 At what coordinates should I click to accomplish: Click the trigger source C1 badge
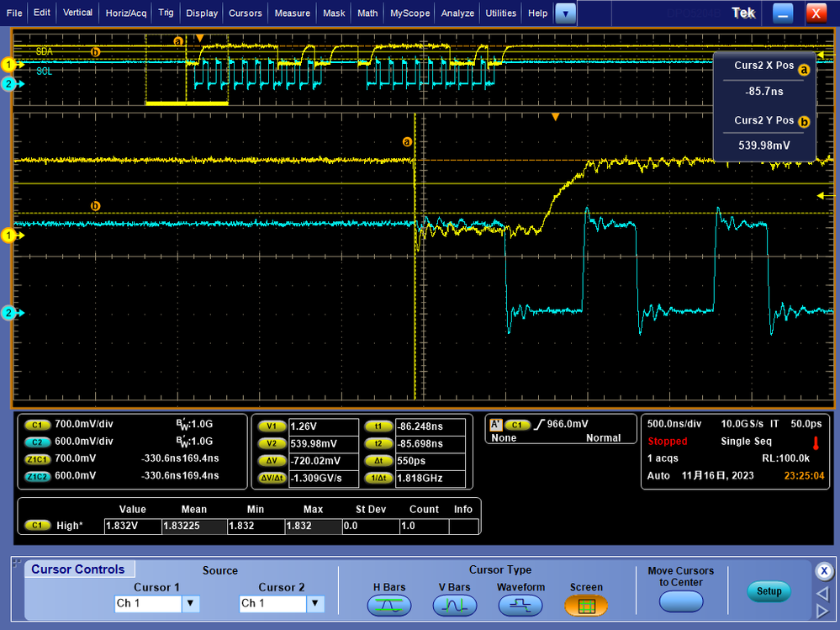click(517, 425)
